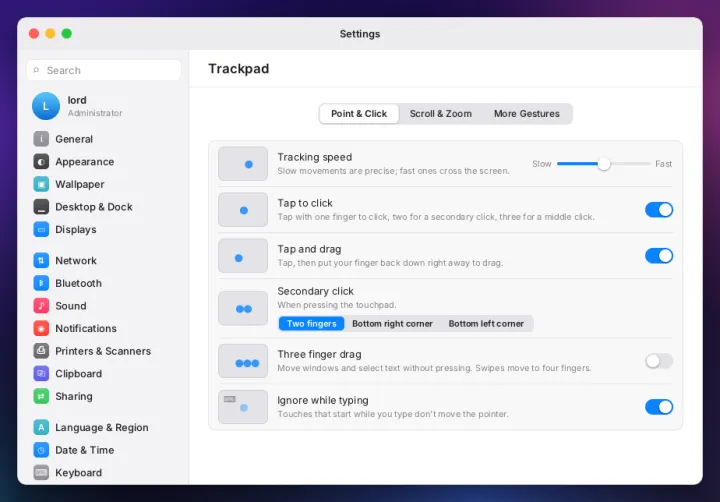Toggle Ignore while typing off
Viewport: 720px width, 502px height.
pyautogui.click(x=659, y=407)
